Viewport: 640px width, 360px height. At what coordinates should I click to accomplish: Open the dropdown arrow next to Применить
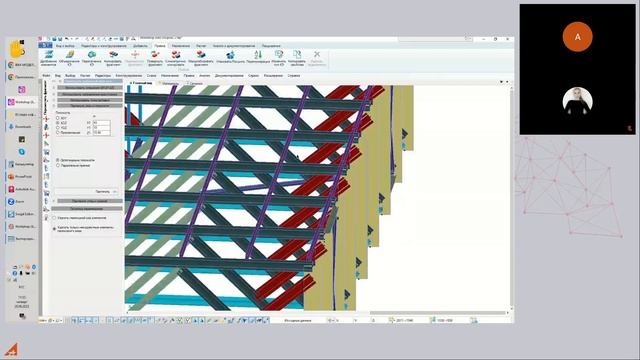(x=115, y=191)
